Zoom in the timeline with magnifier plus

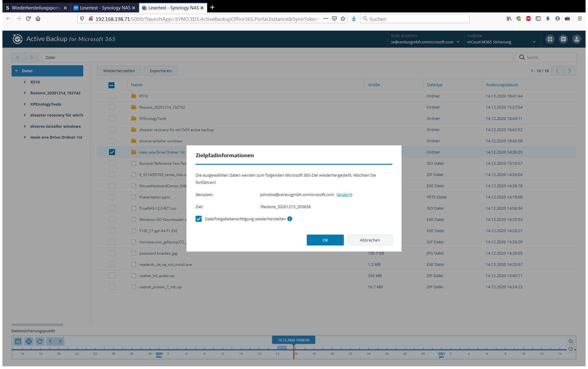click(x=571, y=341)
